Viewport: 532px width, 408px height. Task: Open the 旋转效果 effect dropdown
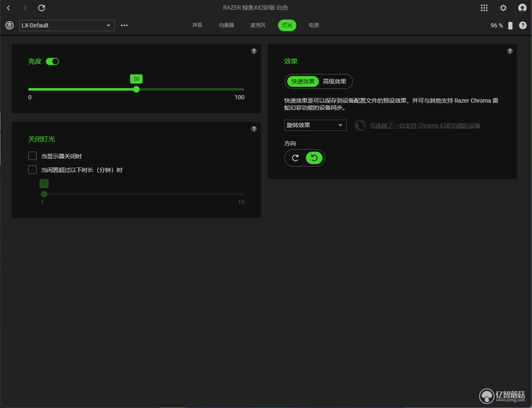(315, 125)
